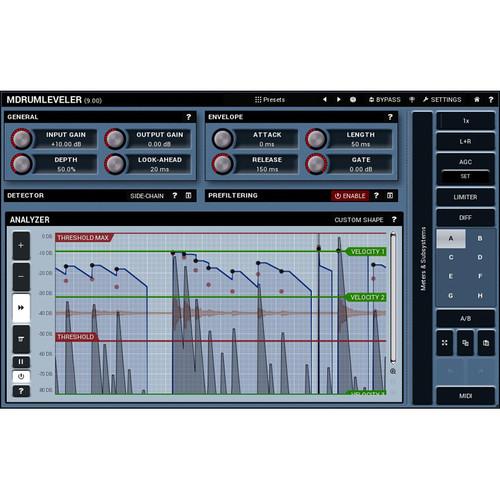500x500 pixels.
Task: Select the Look-Ahead 20 ms value field
Action: [x=159, y=169]
